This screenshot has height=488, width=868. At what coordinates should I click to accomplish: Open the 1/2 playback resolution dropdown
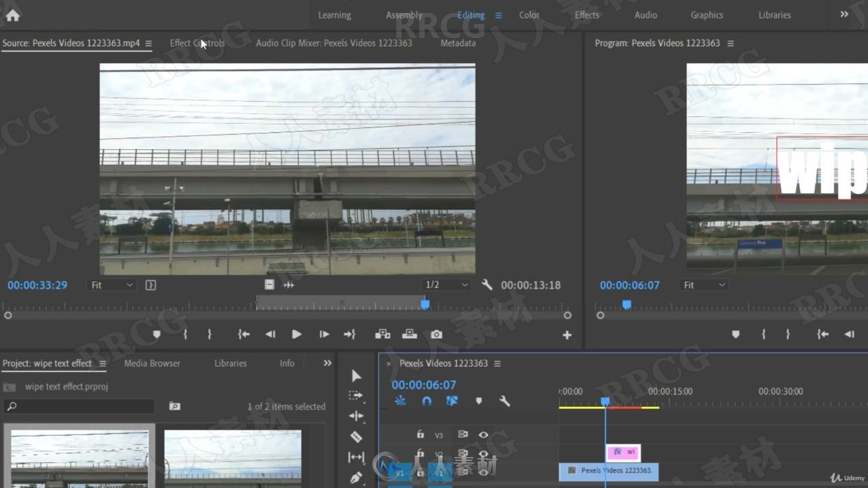[446, 285]
